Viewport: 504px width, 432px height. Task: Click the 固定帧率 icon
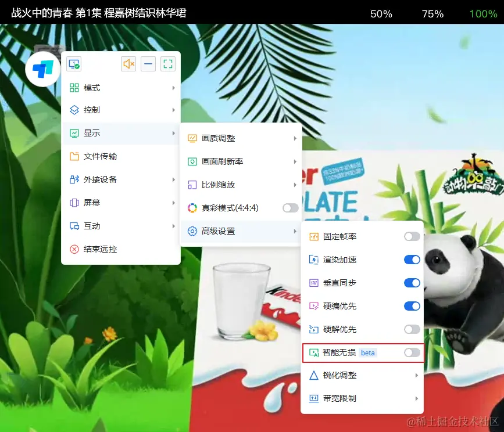point(314,236)
